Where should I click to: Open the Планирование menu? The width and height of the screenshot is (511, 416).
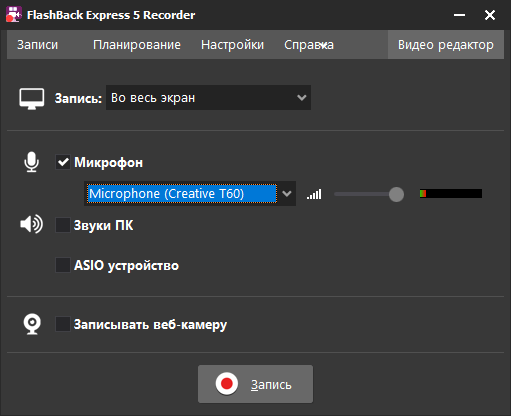click(137, 45)
